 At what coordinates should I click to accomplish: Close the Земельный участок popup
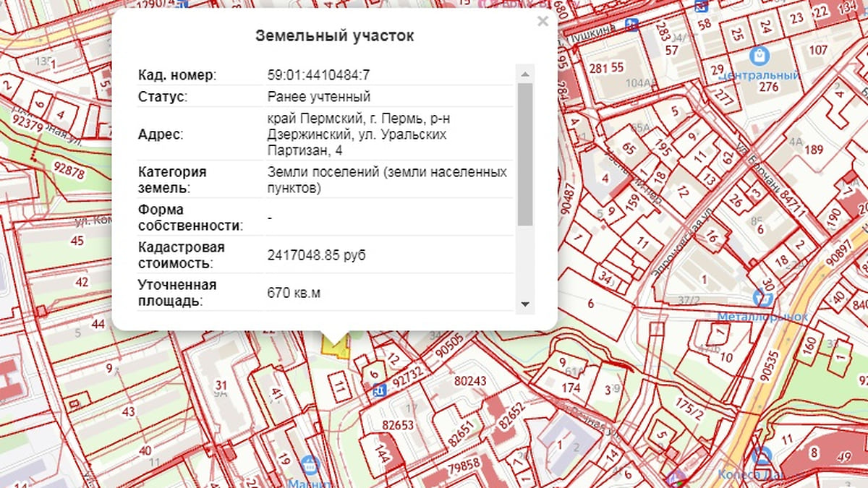pos(542,22)
